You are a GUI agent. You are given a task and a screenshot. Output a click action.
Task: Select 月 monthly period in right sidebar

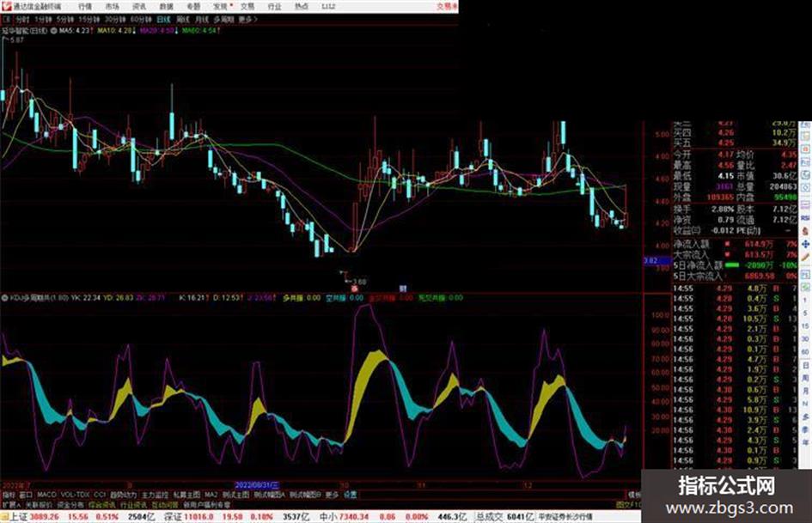click(805, 392)
